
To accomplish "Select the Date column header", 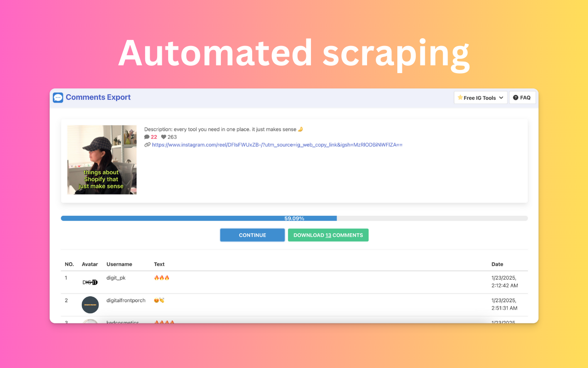I will (x=498, y=264).
